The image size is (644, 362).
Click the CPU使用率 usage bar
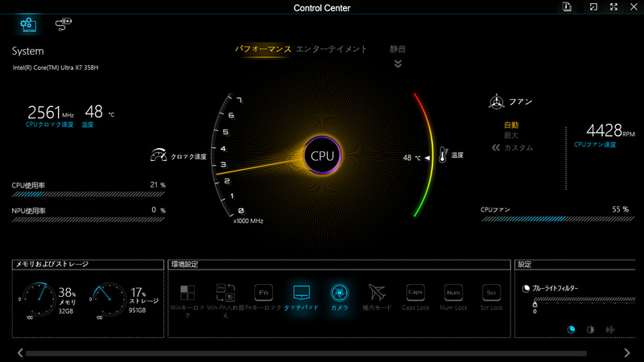click(89, 195)
